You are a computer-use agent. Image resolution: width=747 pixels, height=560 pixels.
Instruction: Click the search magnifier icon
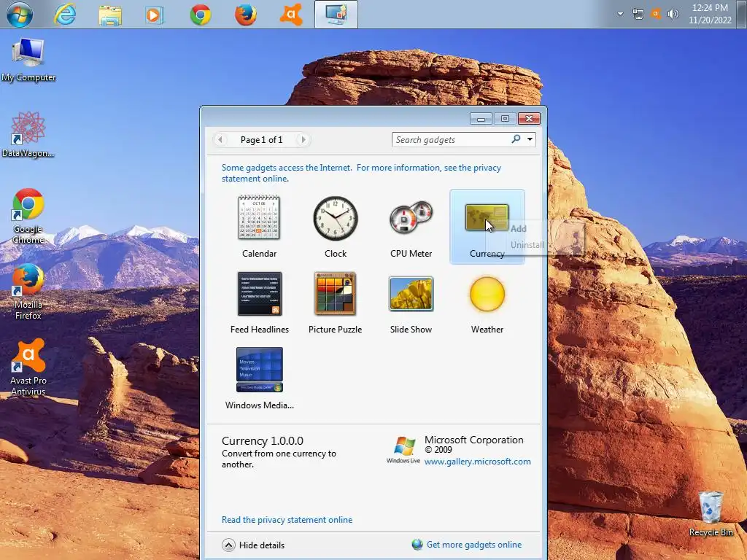point(516,139)
